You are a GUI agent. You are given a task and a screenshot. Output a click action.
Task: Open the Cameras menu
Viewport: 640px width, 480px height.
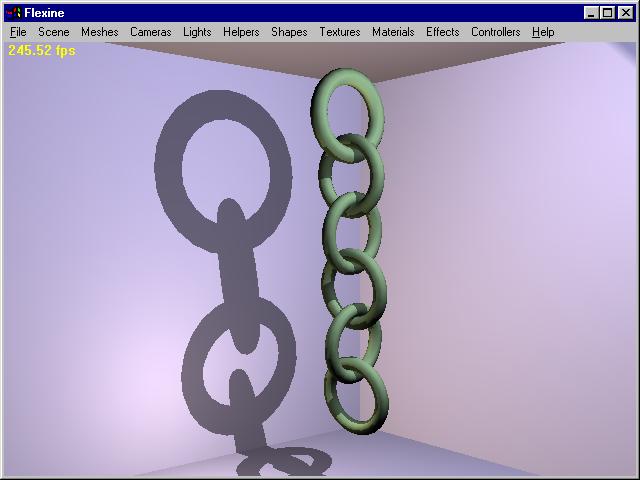point(151,32)
